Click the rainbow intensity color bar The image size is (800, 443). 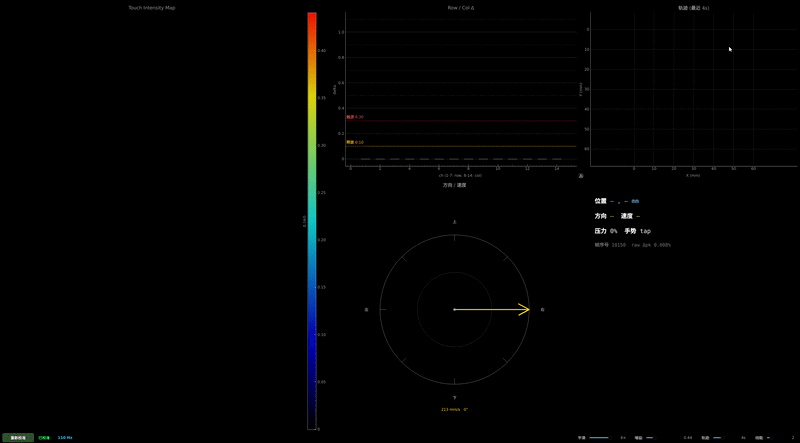(312, 220)
